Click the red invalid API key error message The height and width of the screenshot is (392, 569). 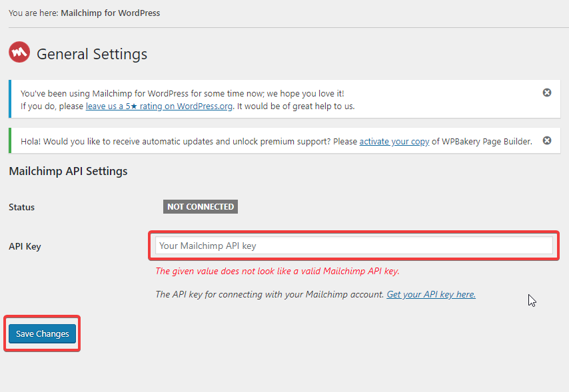click(277, 272)
